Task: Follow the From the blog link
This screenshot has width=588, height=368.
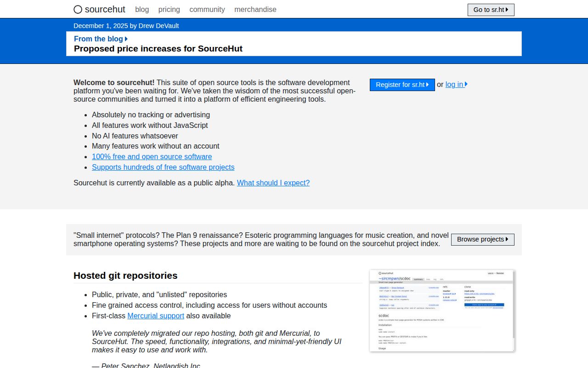Action: tap(98, 39)
